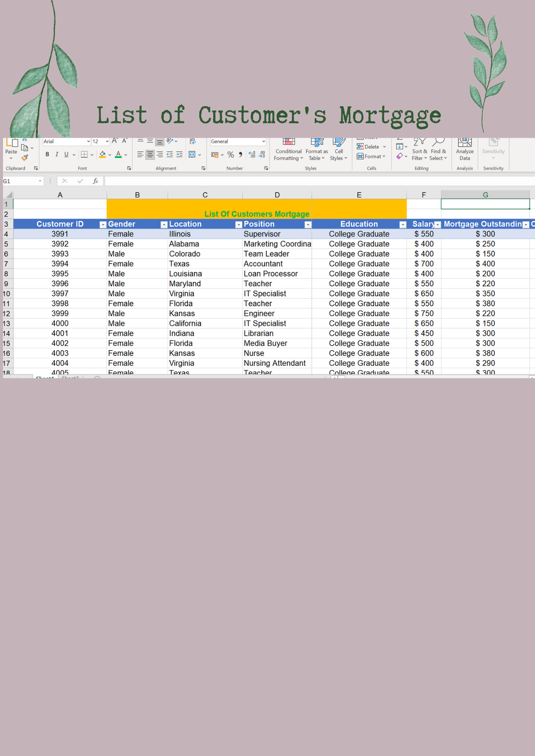Toggle Bold formatting
535x756 pixels.
tap(47, 154)
